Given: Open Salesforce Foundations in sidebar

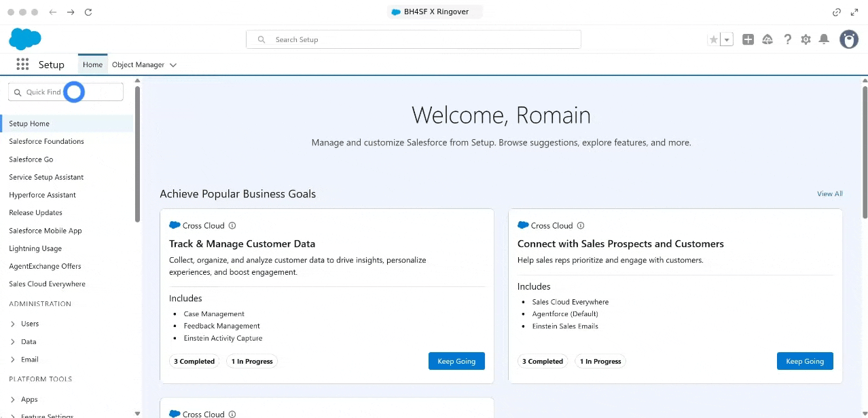Looking at the screenshot, I should (x=46, y=141).
